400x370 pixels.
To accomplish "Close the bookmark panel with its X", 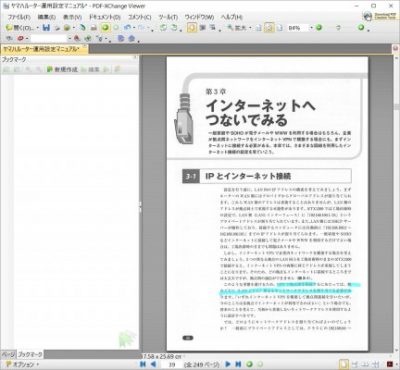I will click(135, 58).
